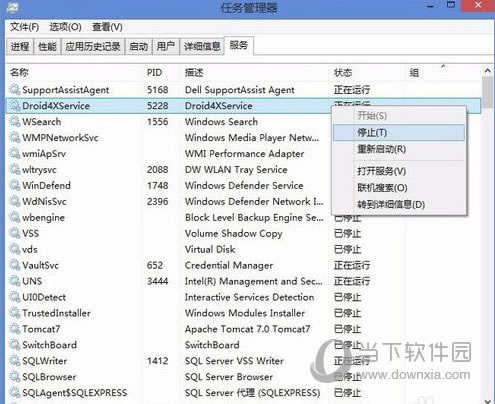
Task: Select the Credential Manager description
Action: [229, 265]
